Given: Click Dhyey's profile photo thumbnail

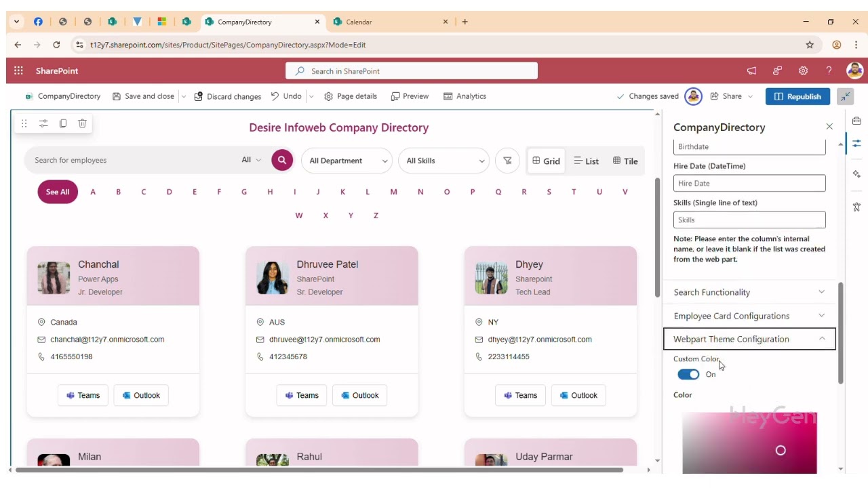Looking at the screenshot, I should point(492,278).
